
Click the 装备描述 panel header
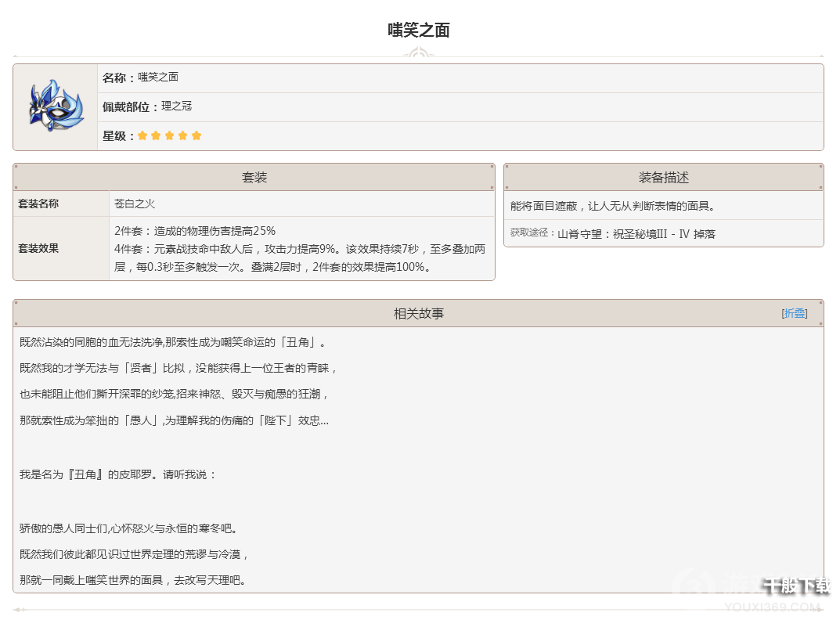[x=663, y=177]
